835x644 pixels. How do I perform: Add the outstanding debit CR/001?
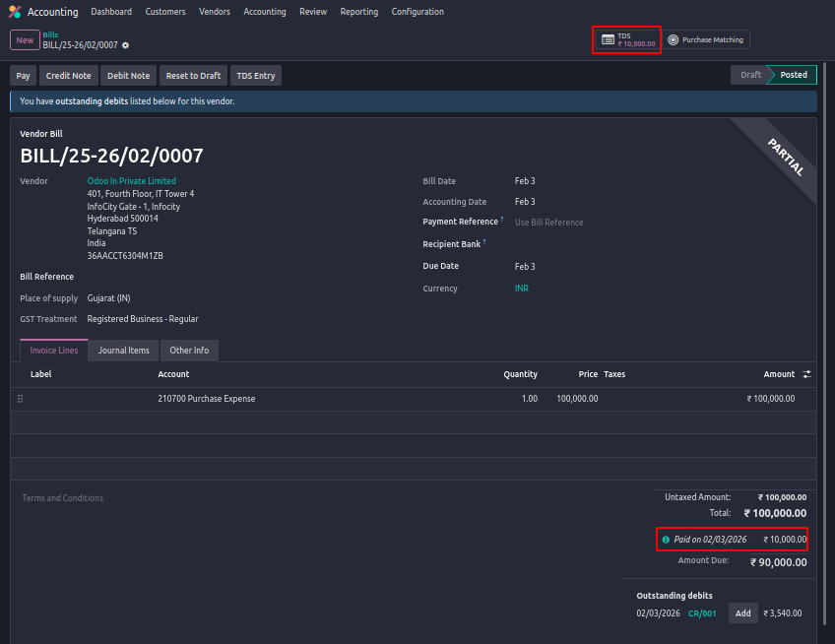(743, 613)
